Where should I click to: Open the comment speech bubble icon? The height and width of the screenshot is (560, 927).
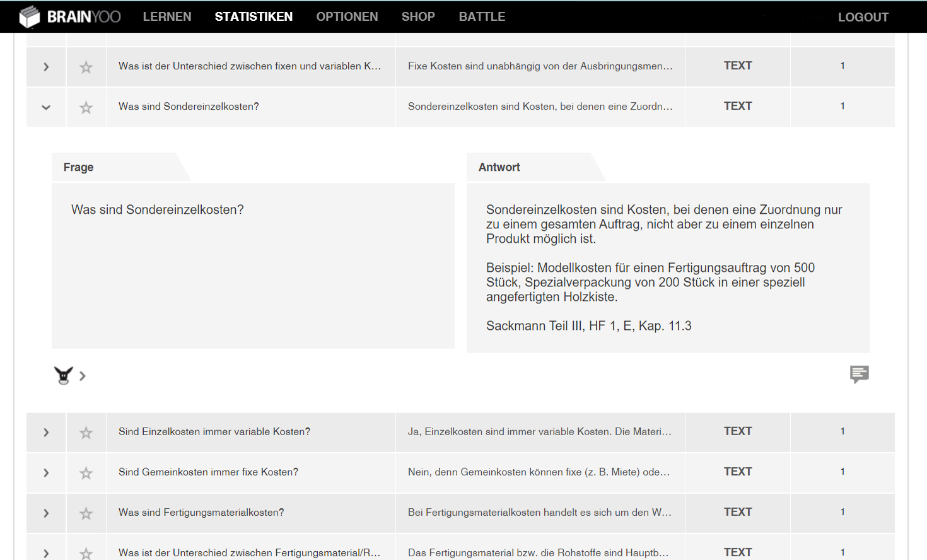point(859,374)
